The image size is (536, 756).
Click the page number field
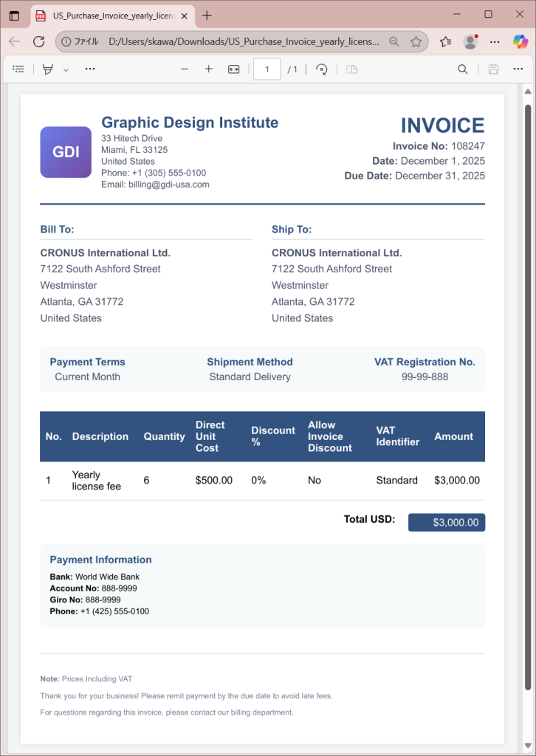pos(267,69)
